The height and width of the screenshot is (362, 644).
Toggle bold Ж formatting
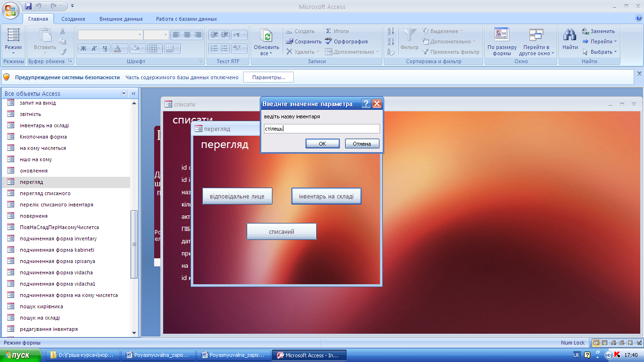(x=83, y=48)
